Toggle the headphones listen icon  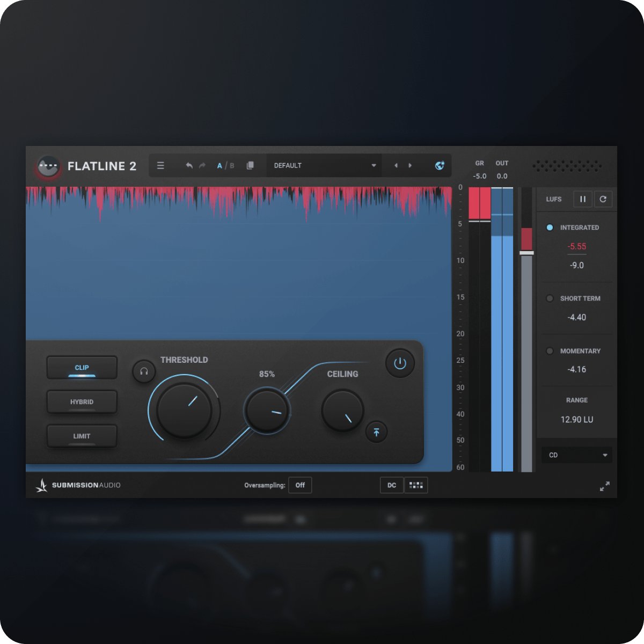coord(144,371)
